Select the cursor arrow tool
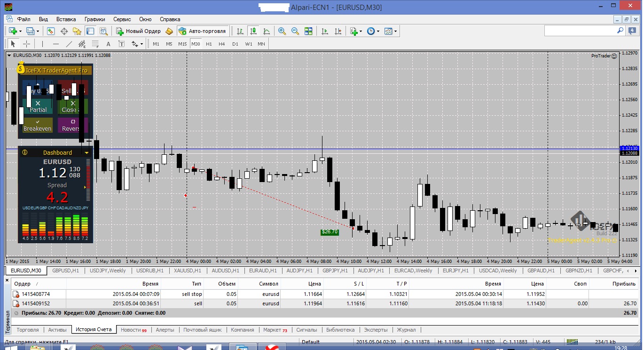Screen dimensions: 644x350 [13, 44]
